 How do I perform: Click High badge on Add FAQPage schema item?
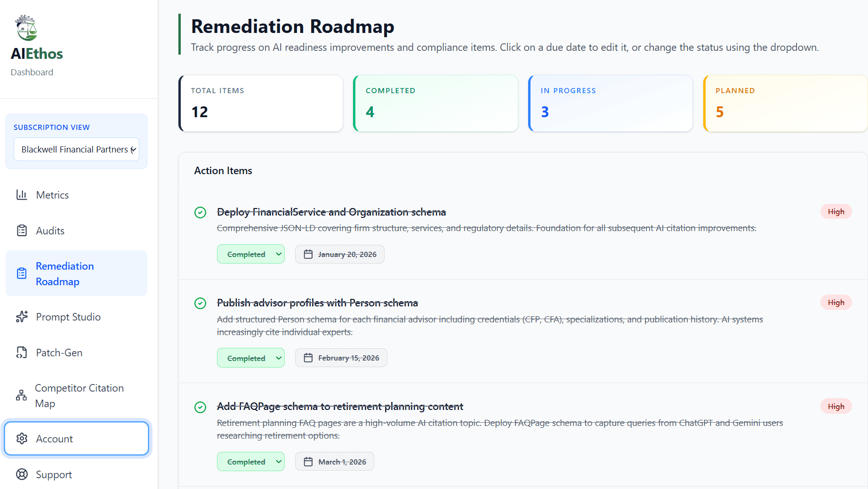(836, 406)
